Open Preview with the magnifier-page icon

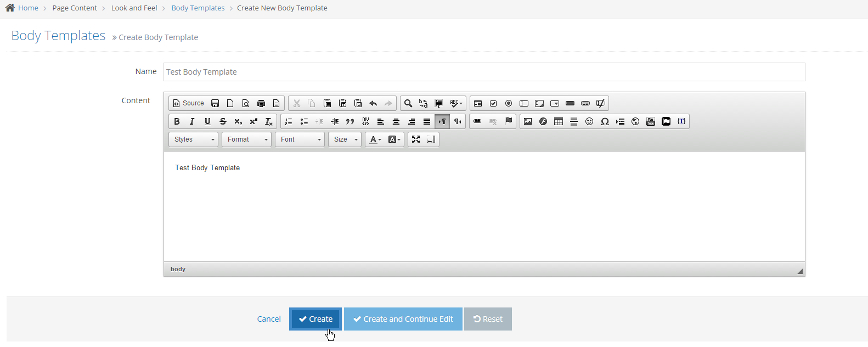(x=246, y=103)
